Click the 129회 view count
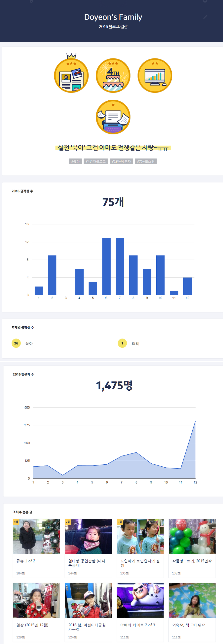 [20, 637]
